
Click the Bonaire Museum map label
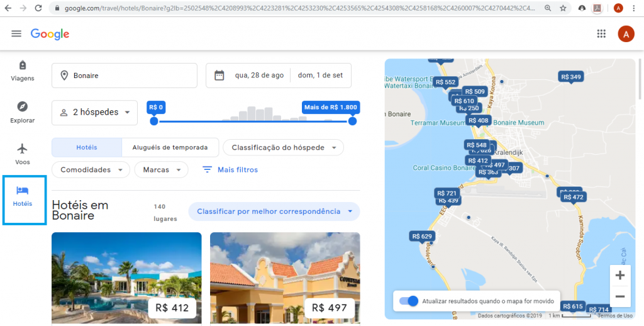(x=518, y=123)
